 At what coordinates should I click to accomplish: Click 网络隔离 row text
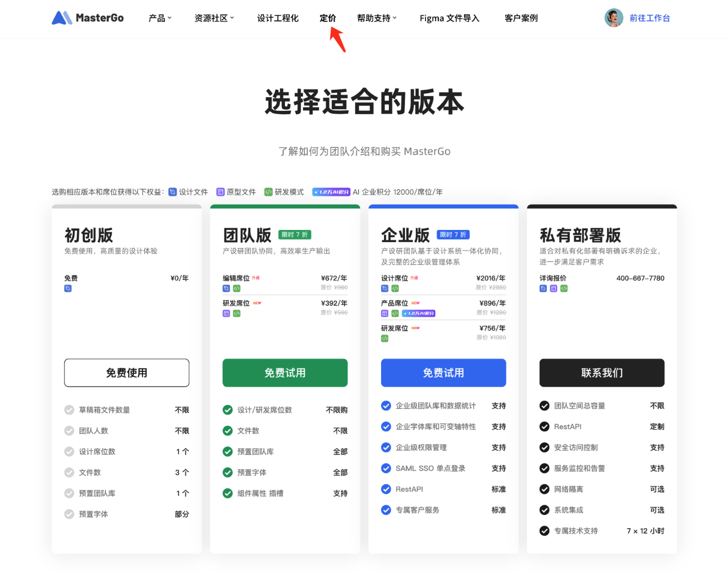point(568,489)
